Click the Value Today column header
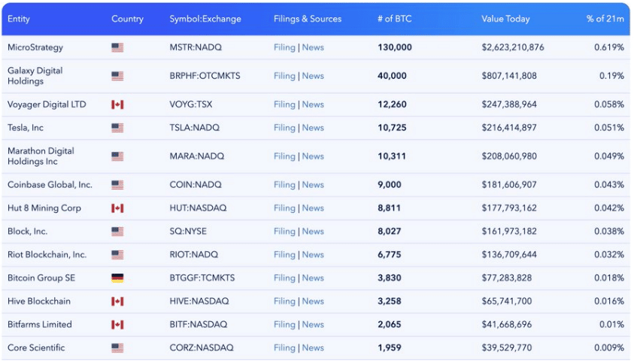The image size is (634, 364). [505, 19]
